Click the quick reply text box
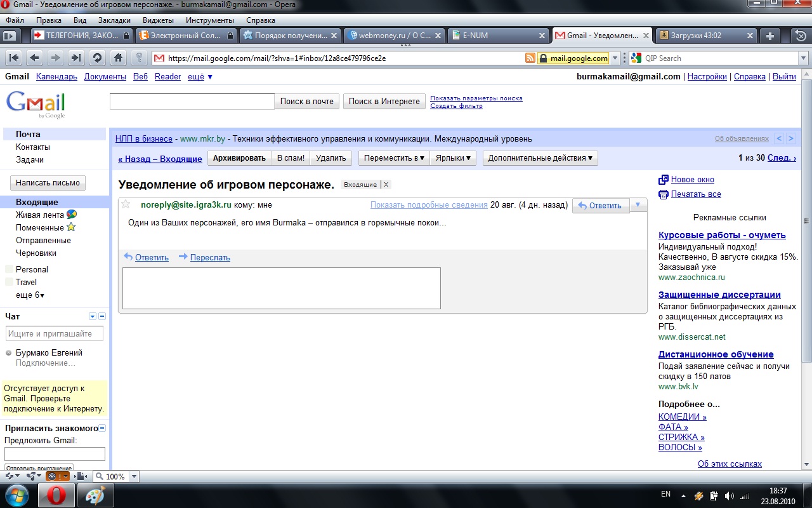The width and height of the screenshot is (812, 508). point(282,288)
